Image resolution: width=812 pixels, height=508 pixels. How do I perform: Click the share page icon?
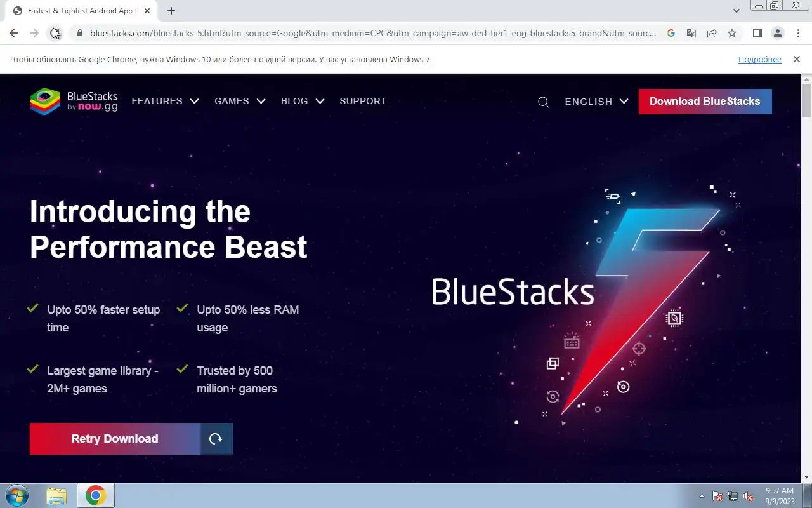point(712,33)
